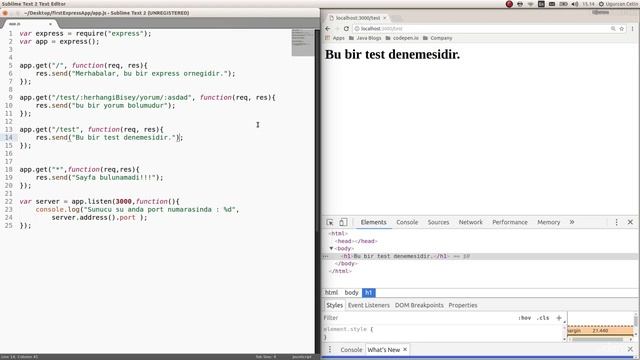This screenshot has height=360, width=640.
Task: Switch to the DevTools Elements tab
Action: pos(373,222)
